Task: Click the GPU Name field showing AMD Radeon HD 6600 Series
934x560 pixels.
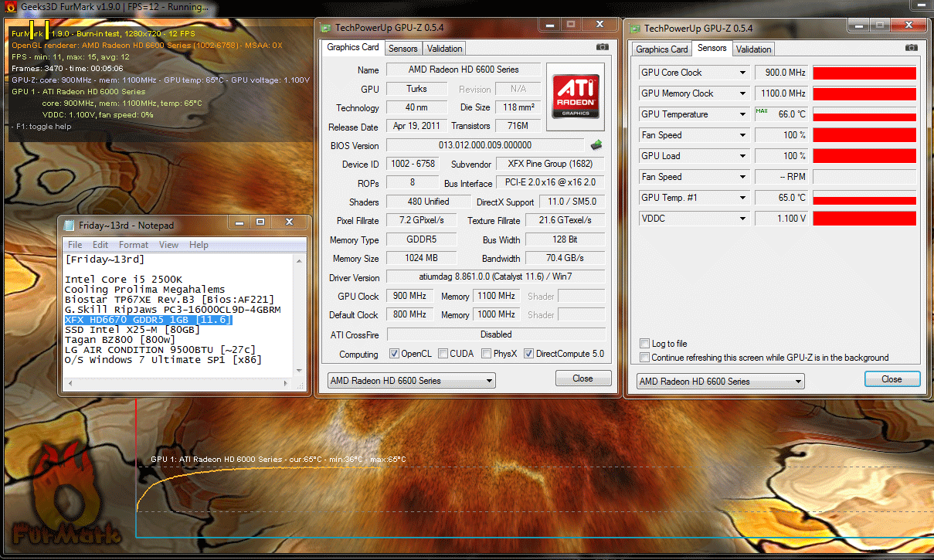Action: [464, 70]
